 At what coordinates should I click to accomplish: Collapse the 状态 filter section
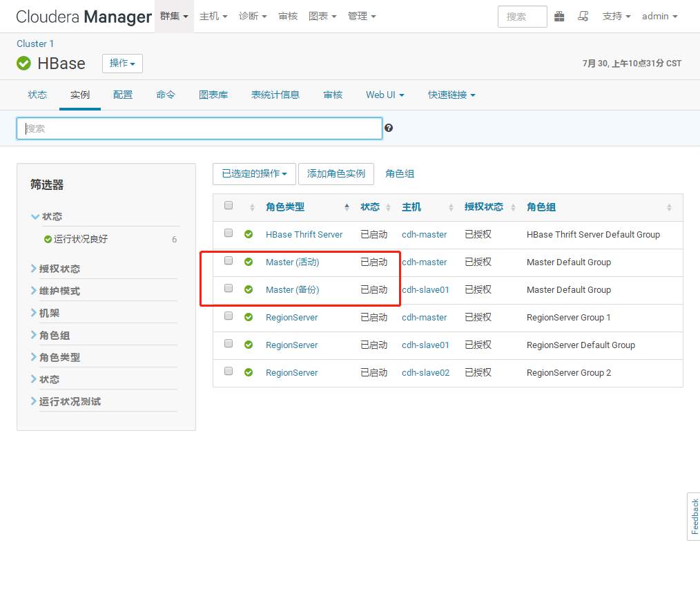click(46, 217)
